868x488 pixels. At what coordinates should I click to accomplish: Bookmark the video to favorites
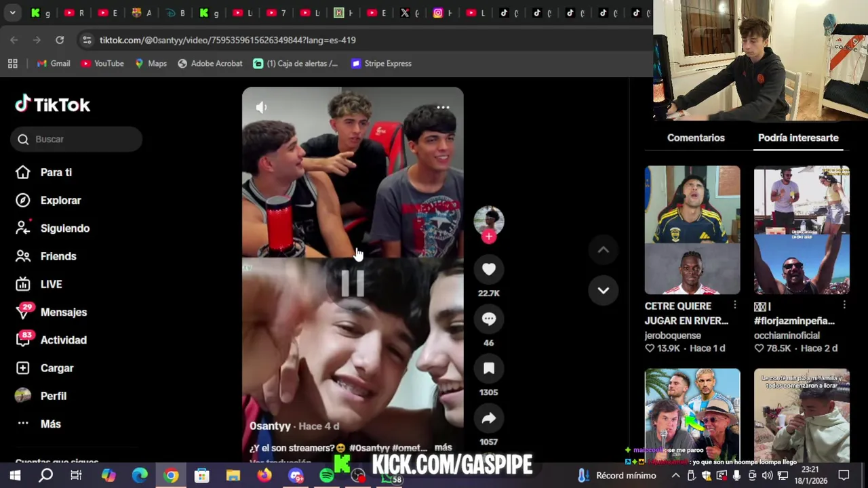click(x=488, y=368)
